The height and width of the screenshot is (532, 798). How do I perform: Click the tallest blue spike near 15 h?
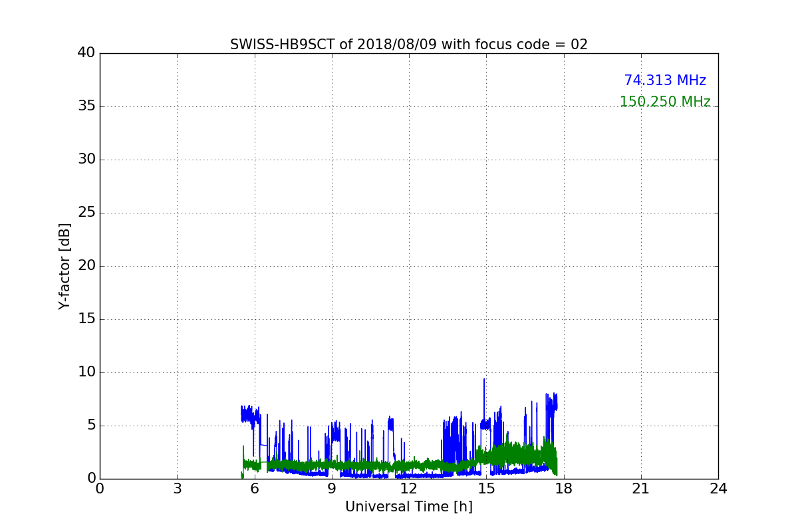point(484,399)
